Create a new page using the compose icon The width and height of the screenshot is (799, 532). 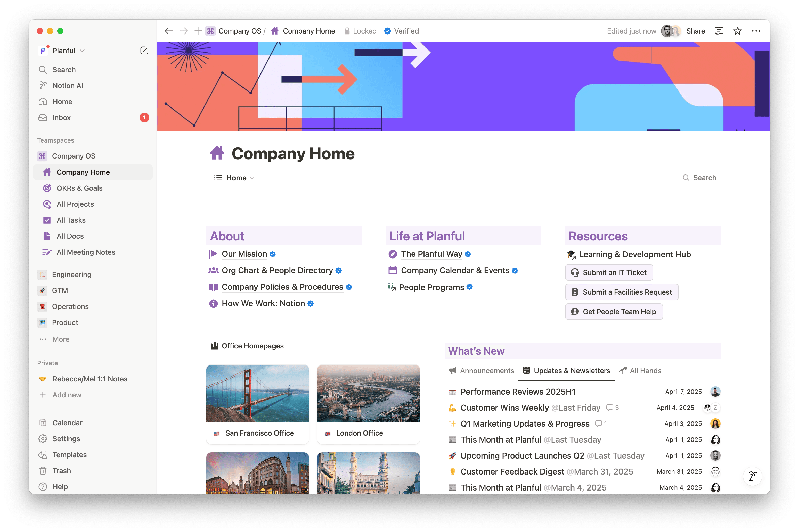pyautogui.click(x=145, y=50)
